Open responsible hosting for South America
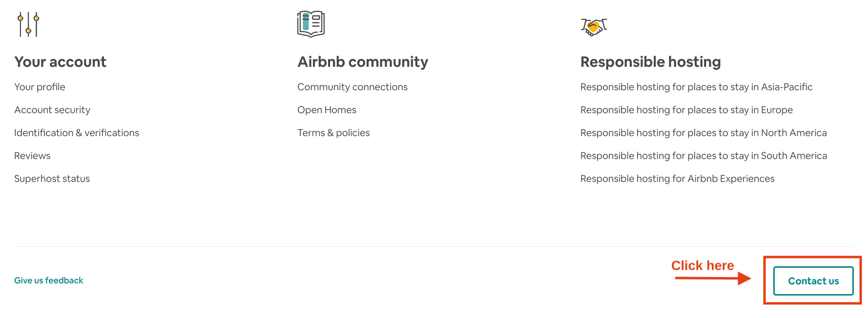 click(703, 155)
